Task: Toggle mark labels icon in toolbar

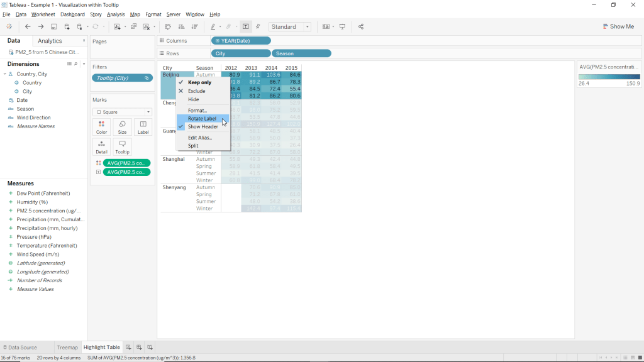Action: 245,27
